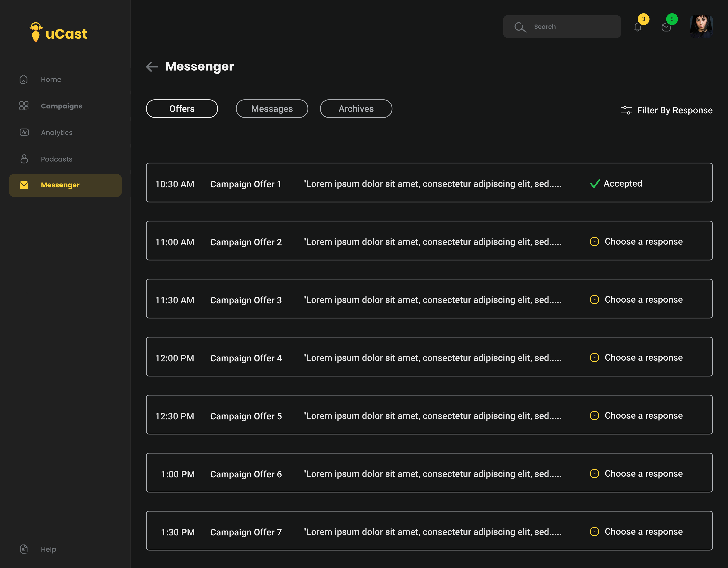The width and height of the screenshot is (728, 568).
Task: Open Analytics in sidebar
Action: click(x=57, y=133)
